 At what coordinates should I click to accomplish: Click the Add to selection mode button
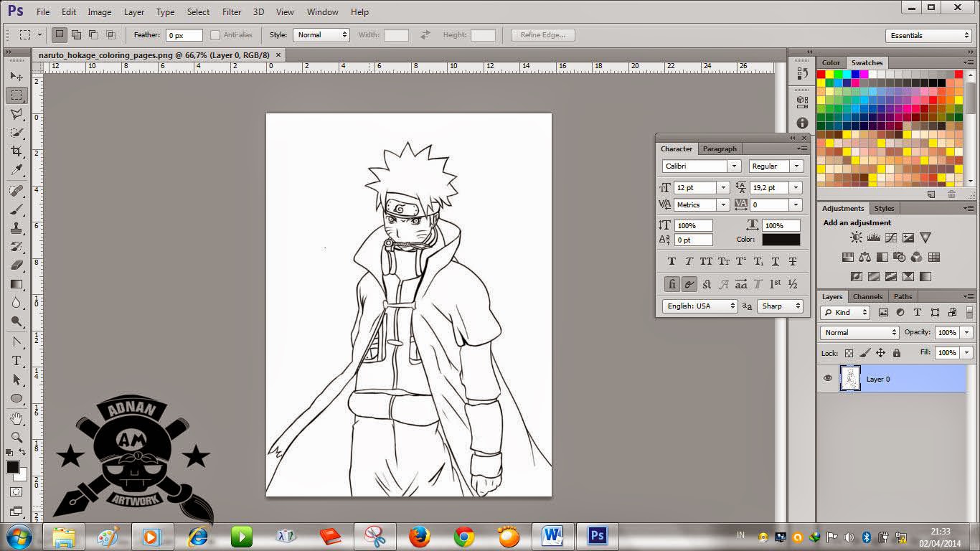(x=76, y=34)
